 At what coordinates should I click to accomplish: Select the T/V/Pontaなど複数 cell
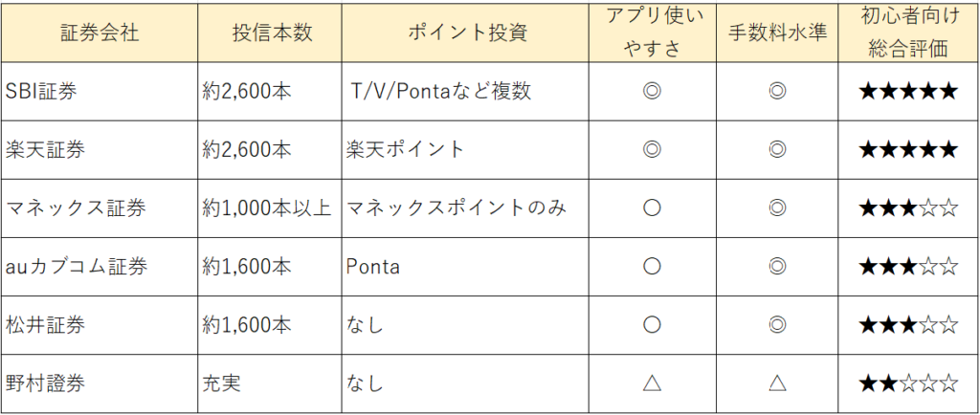tap(441, 91)
